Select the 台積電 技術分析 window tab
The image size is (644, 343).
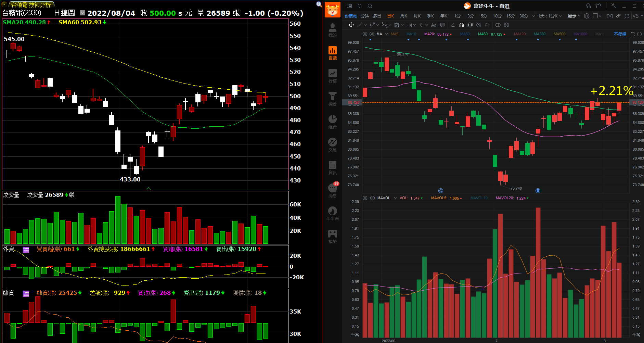click(x=31, y=5)
